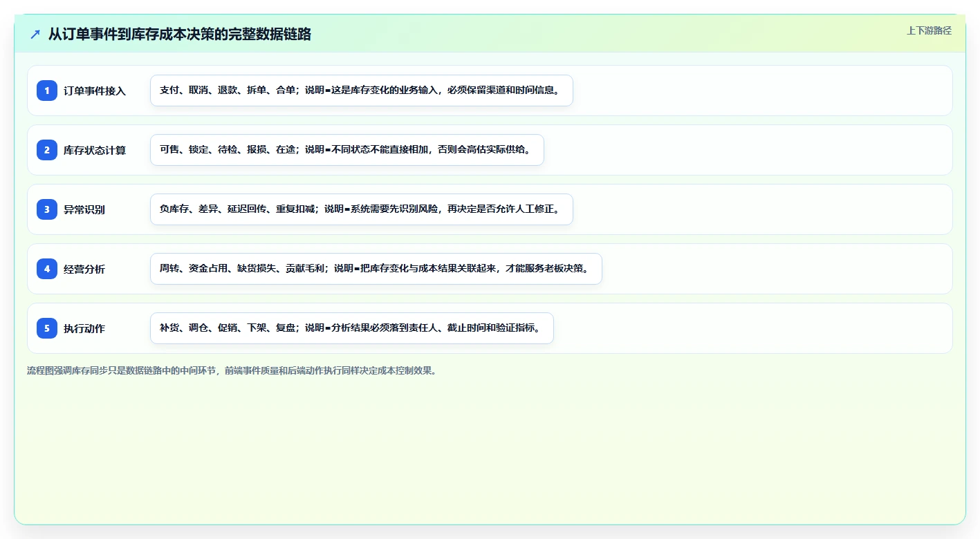Viewport: 980px width, 539px height.
Task: Open the description box starting 支付、取消、退款
Action: pyautogui.click(x=362, y=91)
